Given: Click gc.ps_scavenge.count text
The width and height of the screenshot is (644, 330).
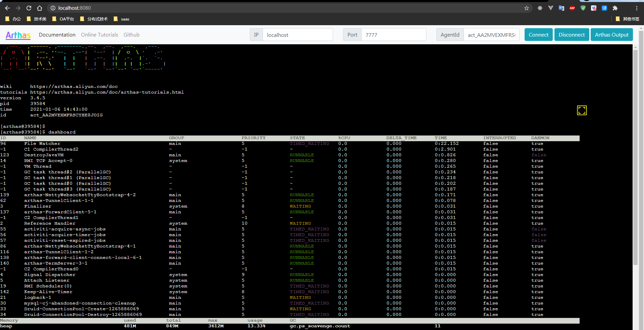Looking at the screenshot, I should point(320,326).
